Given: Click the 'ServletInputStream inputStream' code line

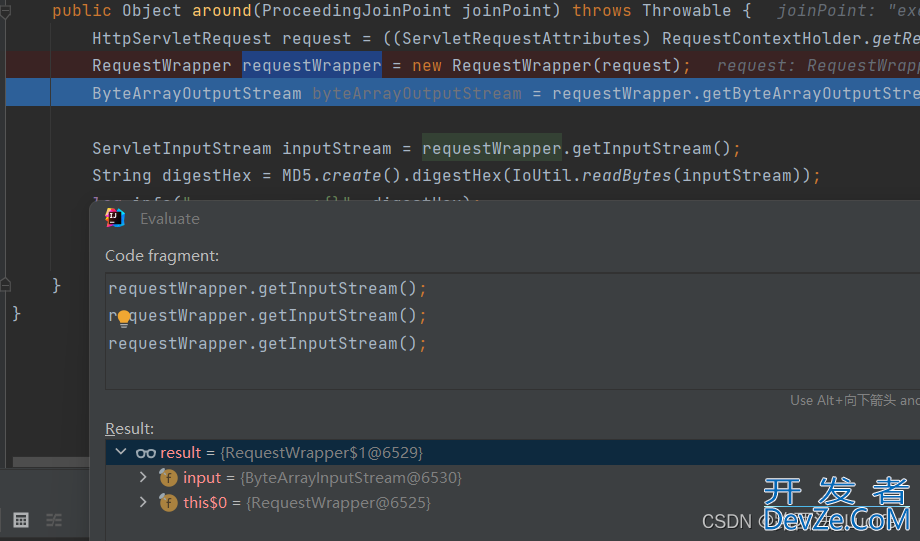Looking at the screenshot, I should point(416,148).
